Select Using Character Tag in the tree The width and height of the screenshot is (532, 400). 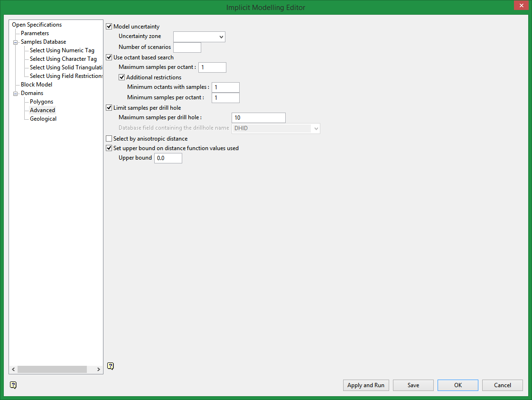point(63,58)
